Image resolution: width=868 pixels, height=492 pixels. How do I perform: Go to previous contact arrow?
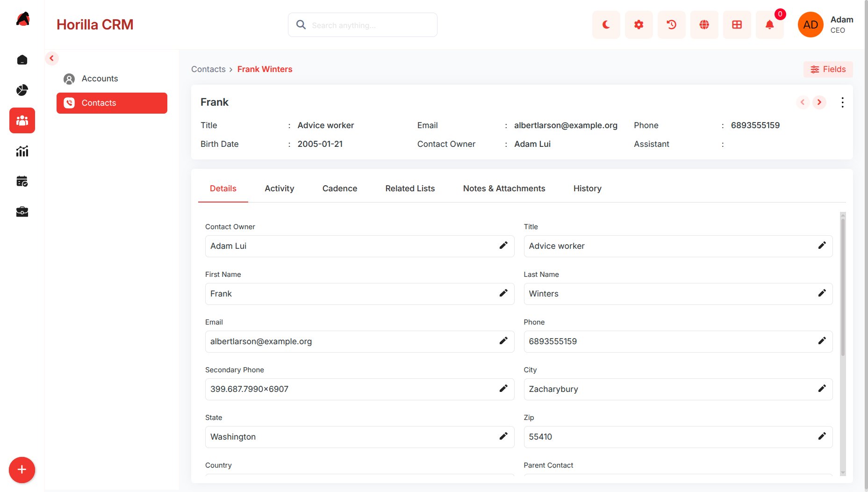coord(803,102)
